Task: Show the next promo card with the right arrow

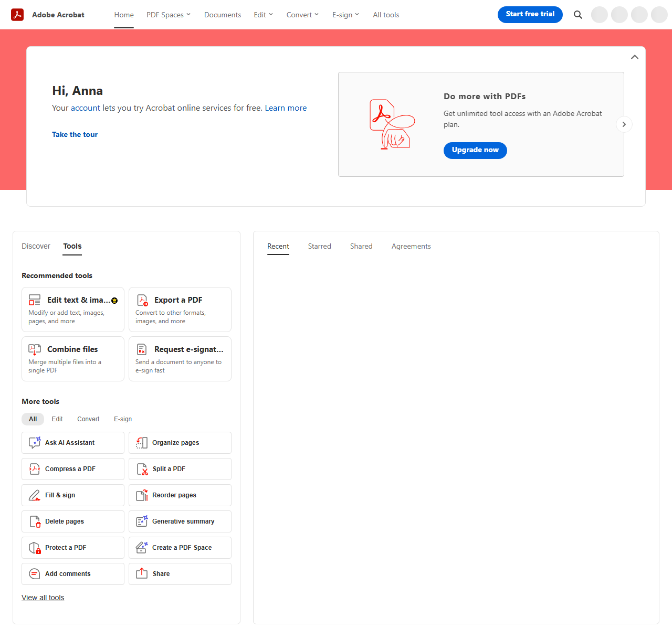Action: (624, 124)
